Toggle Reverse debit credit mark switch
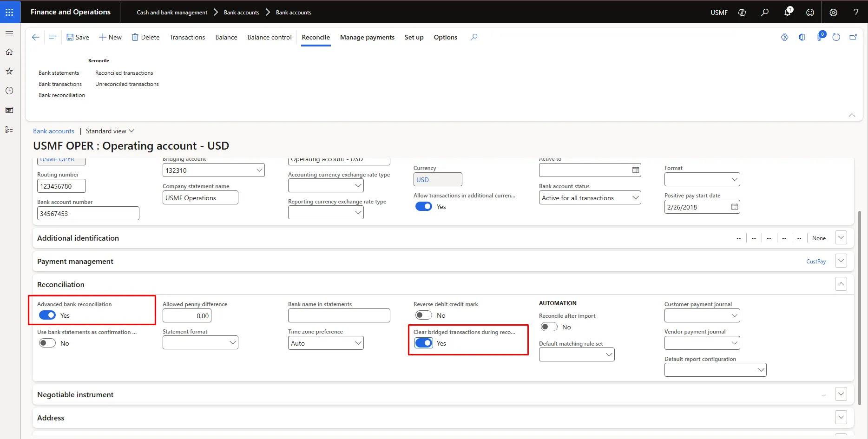The height and width of the screenshot is (439, 868). point(424,315)
